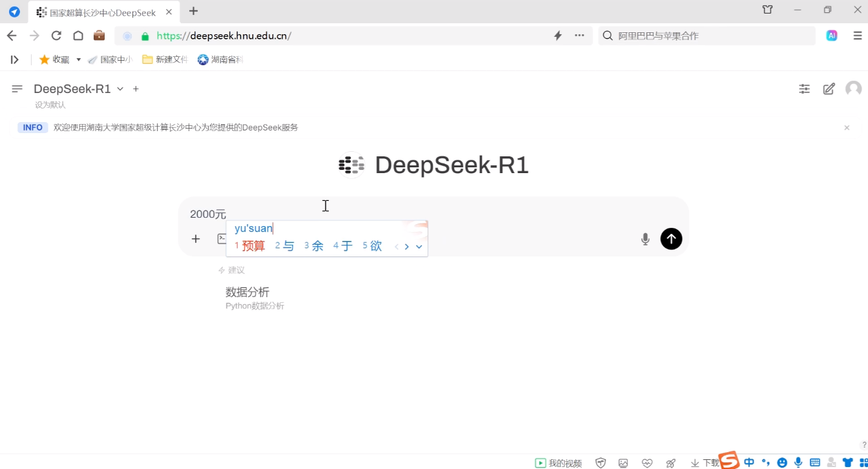Open the browser main menu
The image size is (868, 469).
[x=857, y=36]
